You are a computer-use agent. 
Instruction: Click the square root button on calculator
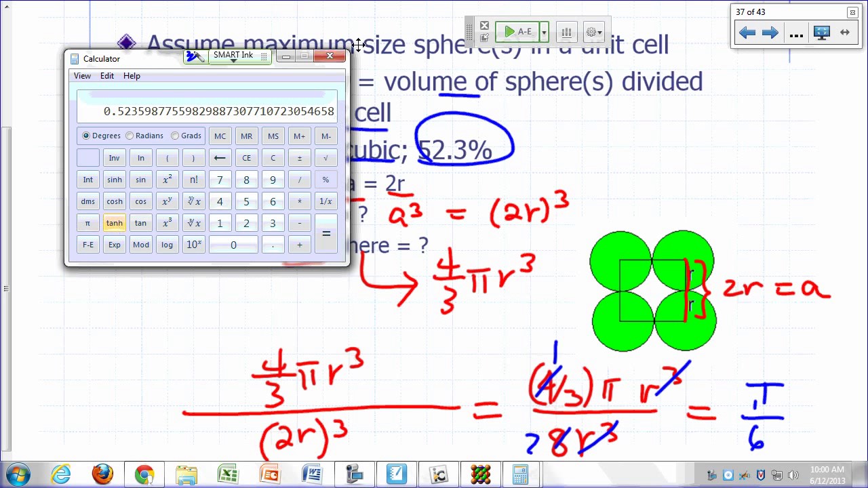click(325, 158)
